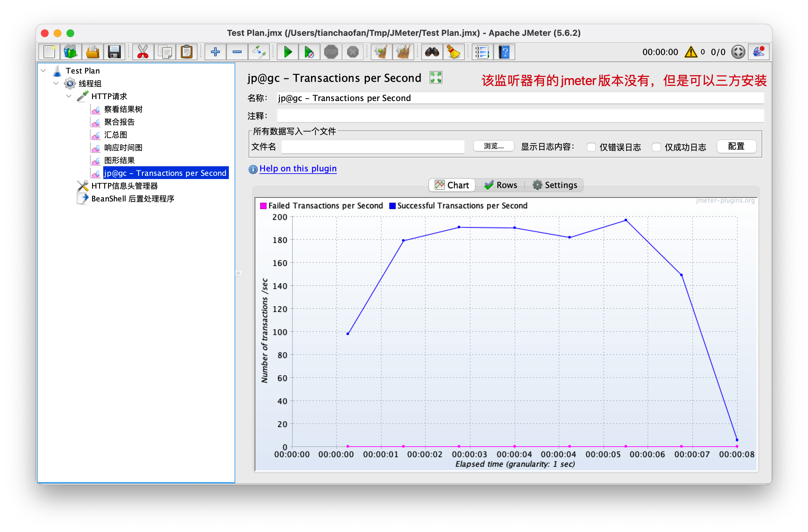Click the Search binoculars icon
Viewport: 808px width, 532px height.
click(432, 52)
